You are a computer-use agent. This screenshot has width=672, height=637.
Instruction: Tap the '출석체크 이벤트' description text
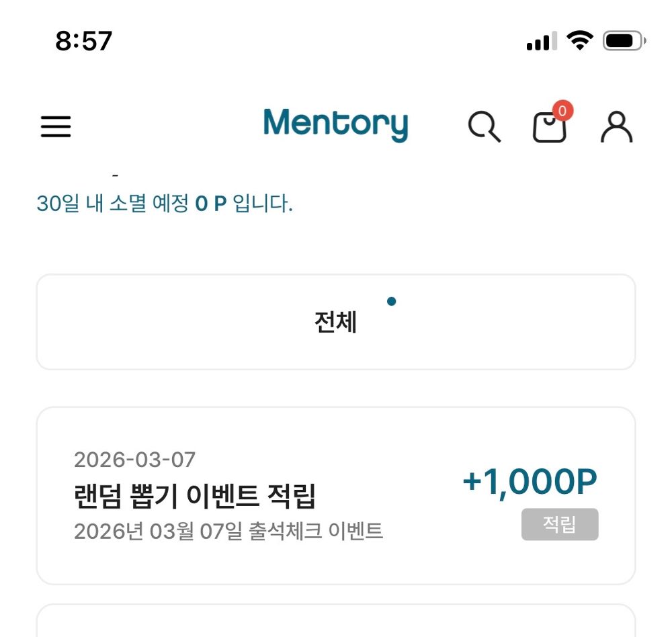(x=229, y=531)
